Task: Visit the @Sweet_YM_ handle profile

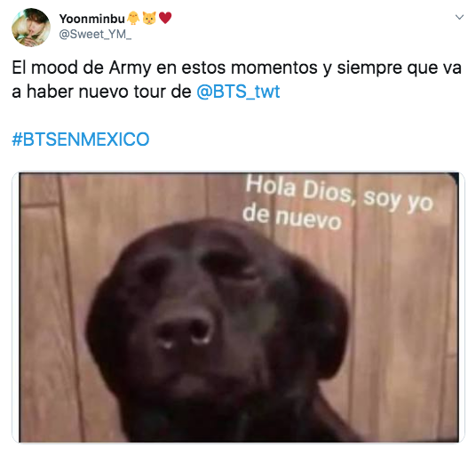Action: click(x=95, y=35)
